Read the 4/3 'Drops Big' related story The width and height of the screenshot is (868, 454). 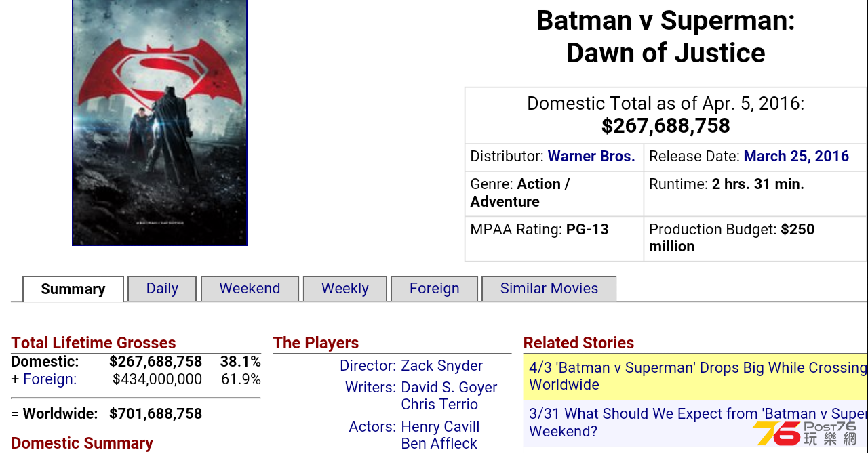(696, 376)
